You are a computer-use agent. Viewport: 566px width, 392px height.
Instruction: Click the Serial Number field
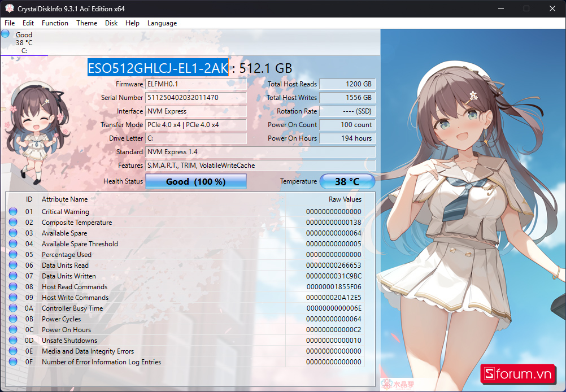point(196,98)
